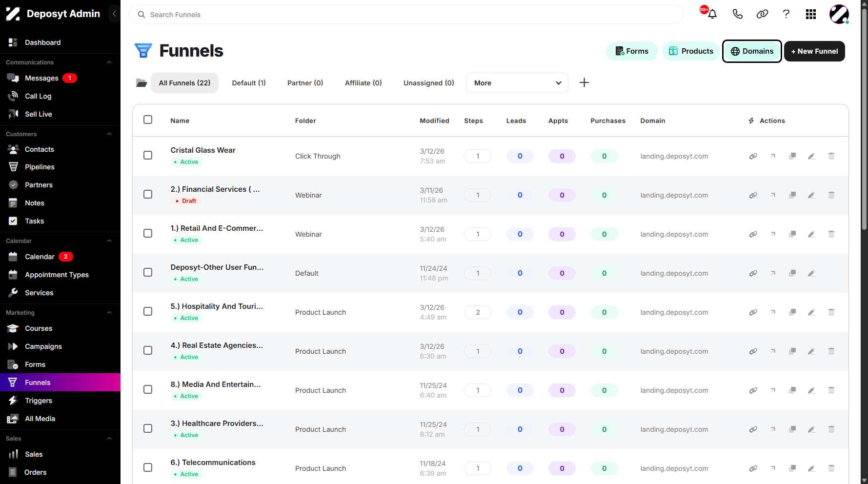This screenshot has width=868, height=484.
Task: Copy link for Cristal Glass Wear funnel
Action: pos(753,156)
